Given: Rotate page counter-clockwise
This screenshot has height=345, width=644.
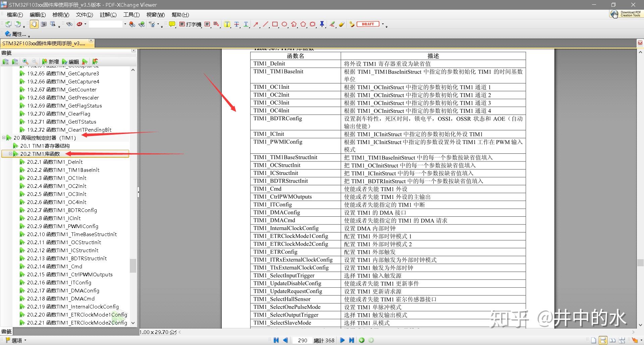Looking at the screenshot, I should (x=8, y=24).
